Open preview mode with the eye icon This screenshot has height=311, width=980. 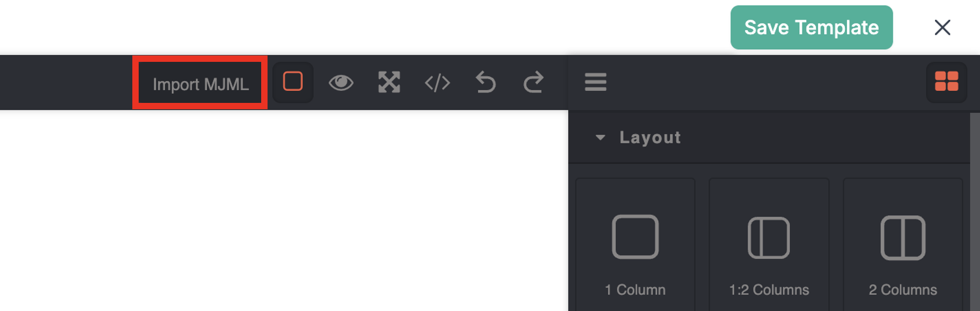pos(341,82)
